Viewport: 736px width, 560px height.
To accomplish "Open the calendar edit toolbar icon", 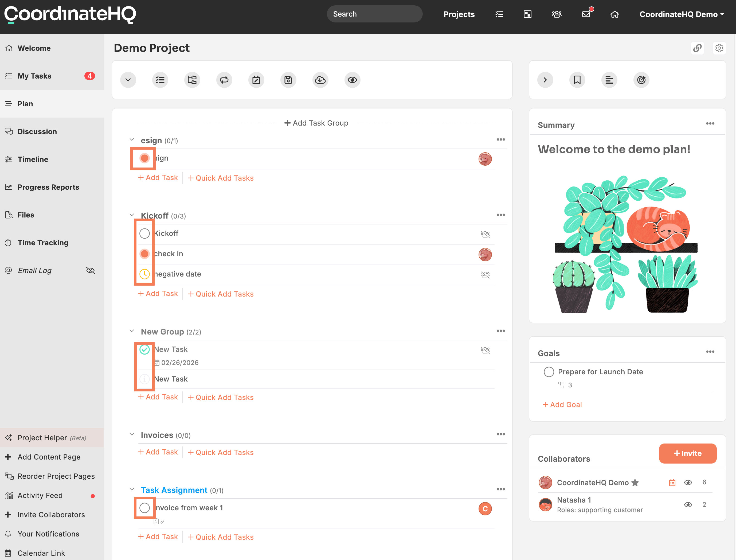I will coord(256,80).
